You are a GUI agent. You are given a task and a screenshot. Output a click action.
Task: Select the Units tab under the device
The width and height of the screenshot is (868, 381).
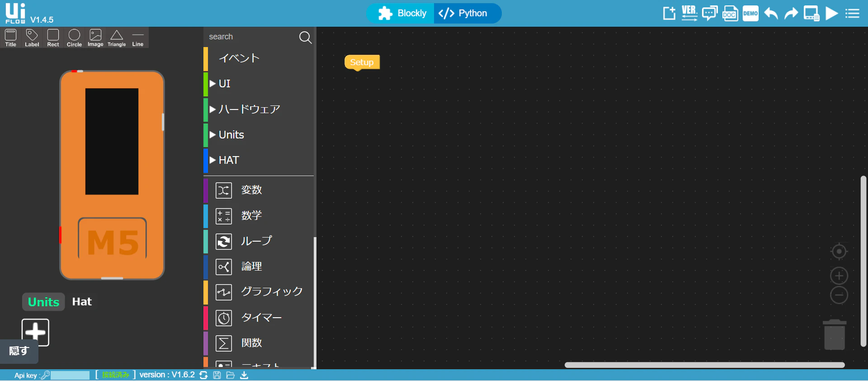[x=43, y=302]
